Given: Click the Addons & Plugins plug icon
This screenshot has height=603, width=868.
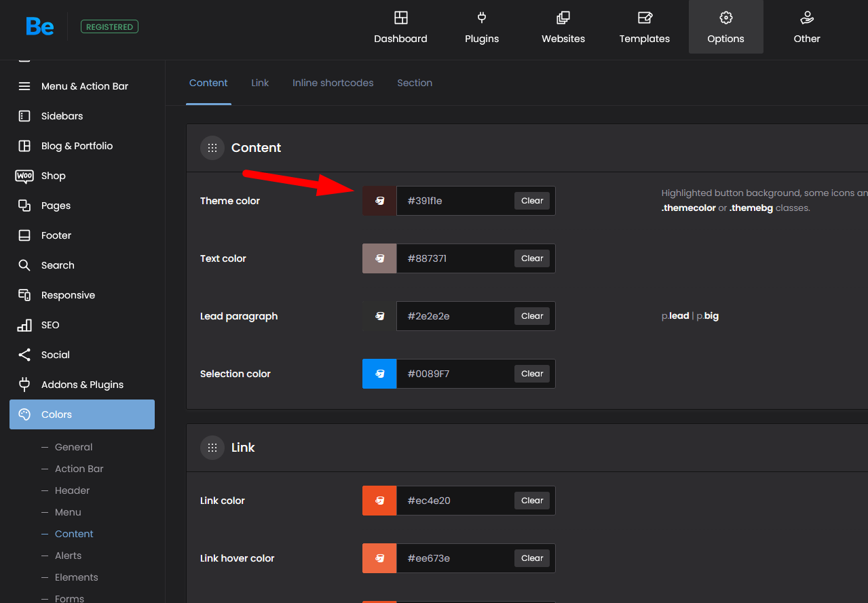Looking at the screenshot, I should pos(24,385).
